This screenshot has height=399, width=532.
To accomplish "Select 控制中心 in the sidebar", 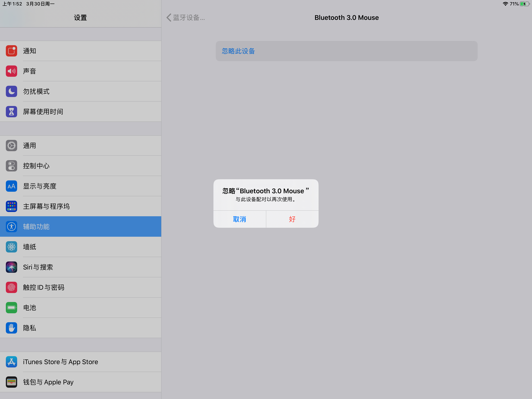I will [x=81, y=166].
